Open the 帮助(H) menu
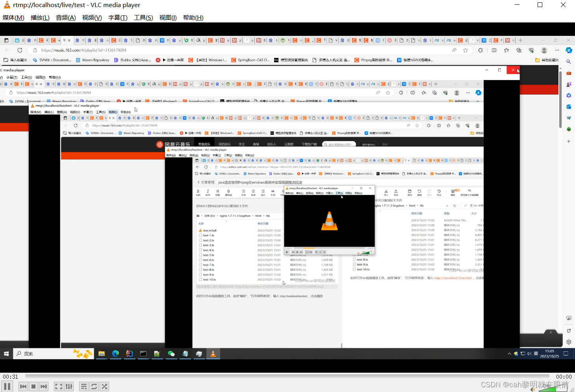 click(x=193, y=18)
